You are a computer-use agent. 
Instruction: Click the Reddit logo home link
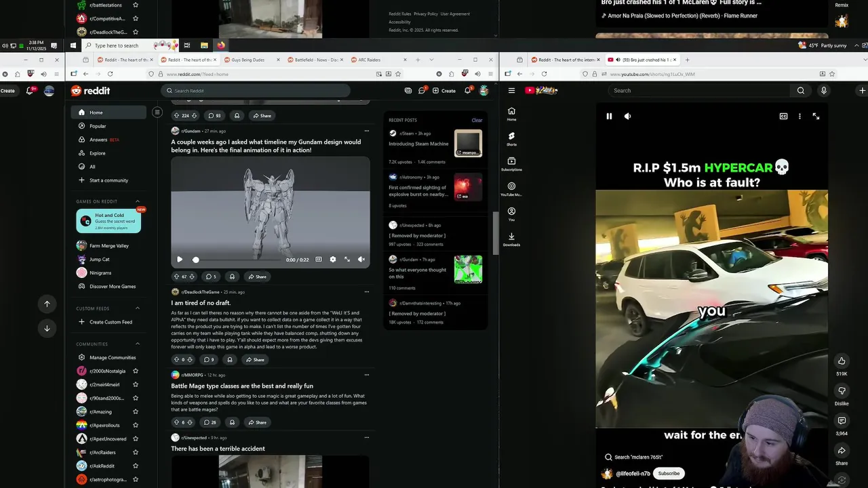[90, 90]
